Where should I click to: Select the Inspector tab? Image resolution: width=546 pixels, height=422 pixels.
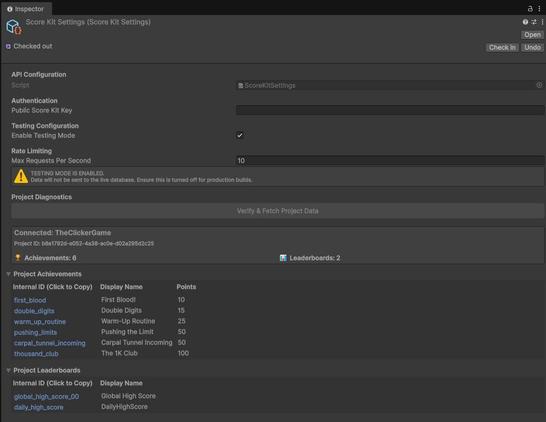(26, 9)
